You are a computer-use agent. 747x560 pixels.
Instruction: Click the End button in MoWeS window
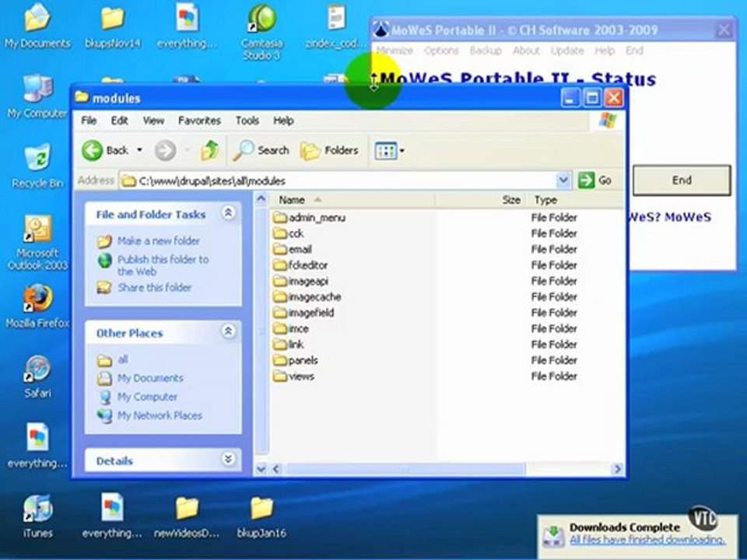coord(682,180)
